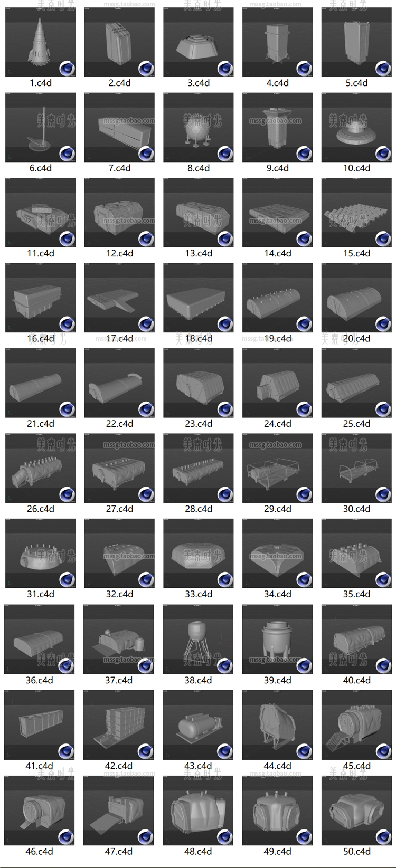Screen dimensions: 396x868
Task: Open the 22.c4d hangar thumbnail
Action: (119, 383)
